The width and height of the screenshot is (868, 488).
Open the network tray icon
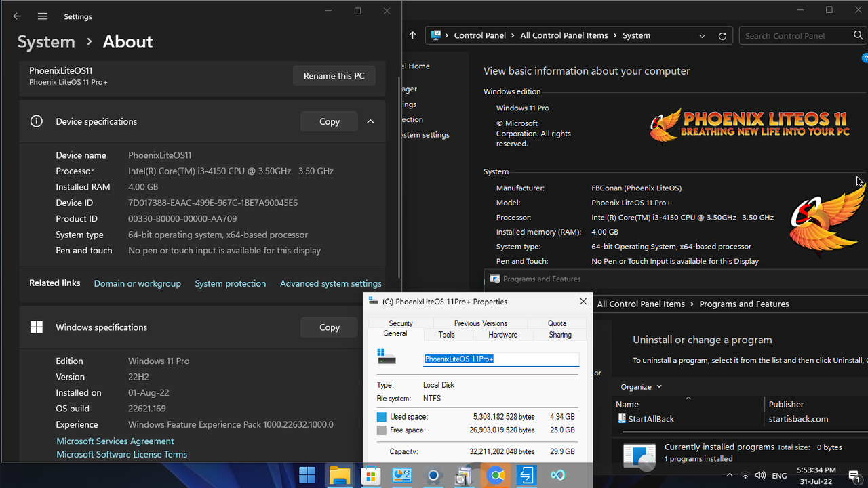(x=745, y=476)
